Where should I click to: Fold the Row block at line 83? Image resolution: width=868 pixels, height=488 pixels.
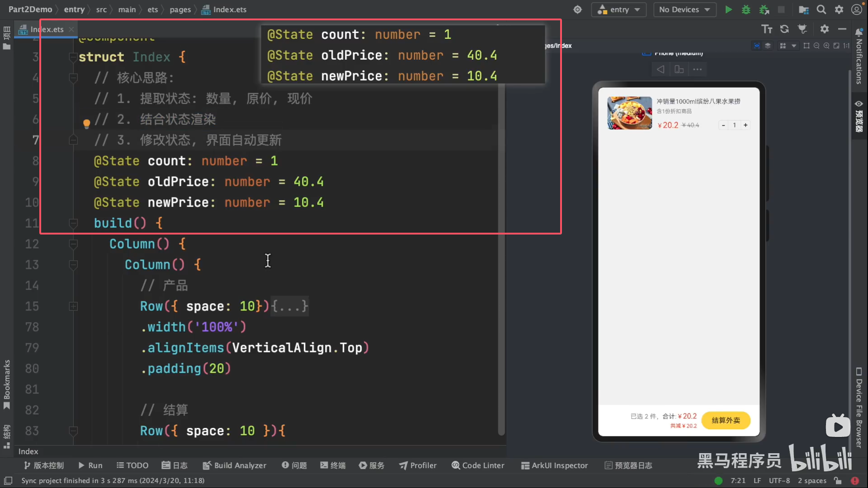pos(73,431)
